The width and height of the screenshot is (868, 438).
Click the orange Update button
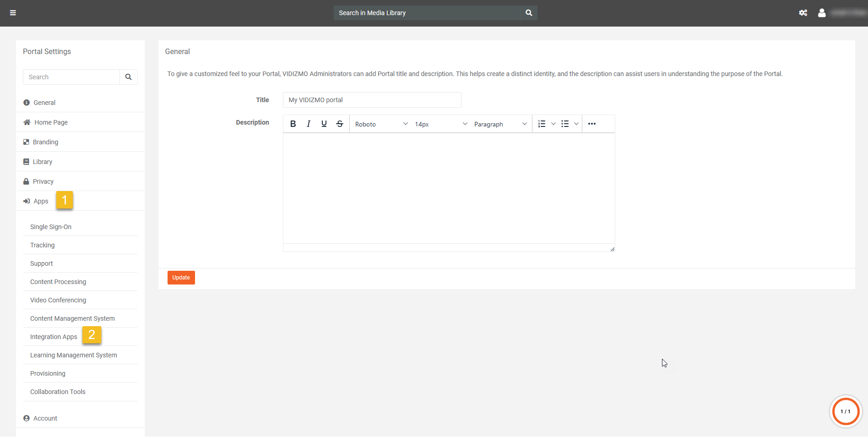181,278
